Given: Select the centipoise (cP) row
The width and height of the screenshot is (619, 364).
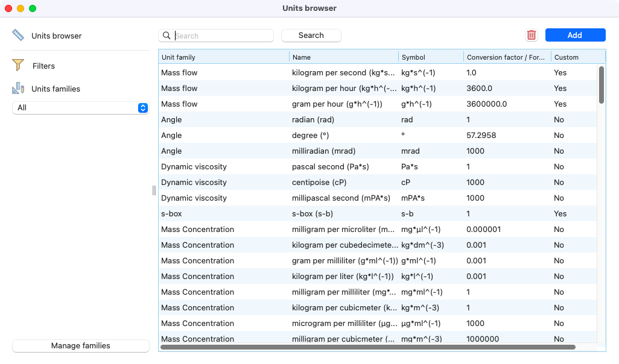Looking at the screenshot, I should [x=378, y=182].
